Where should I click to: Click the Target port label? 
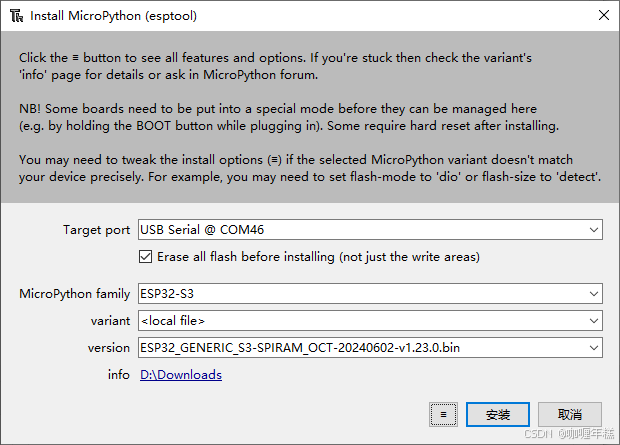[x=96, y=230]
